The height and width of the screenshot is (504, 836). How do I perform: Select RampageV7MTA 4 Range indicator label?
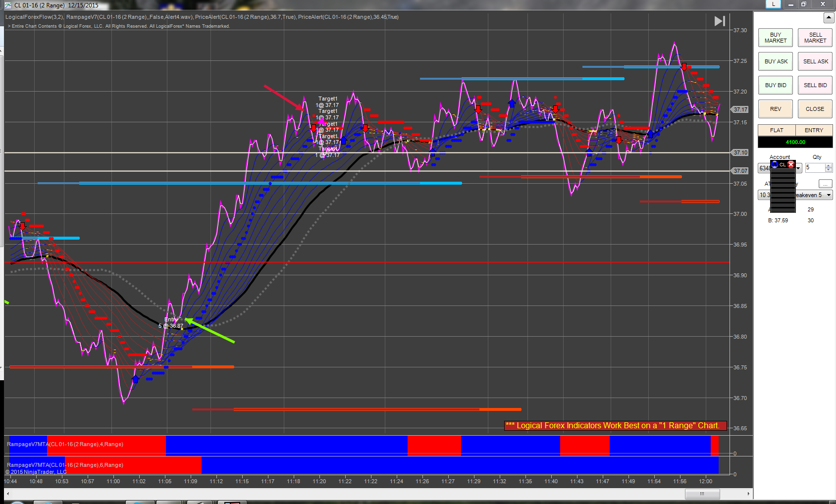[x=65, y=444]
